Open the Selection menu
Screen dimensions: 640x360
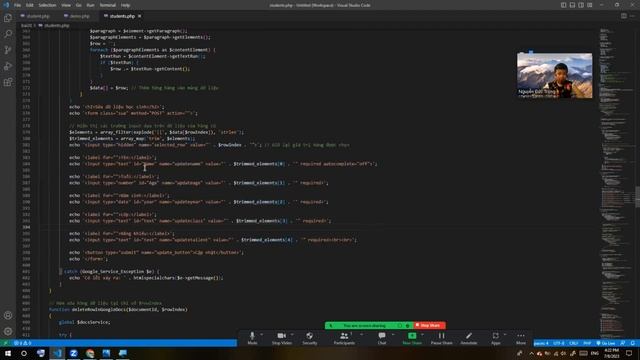[47, 5]
